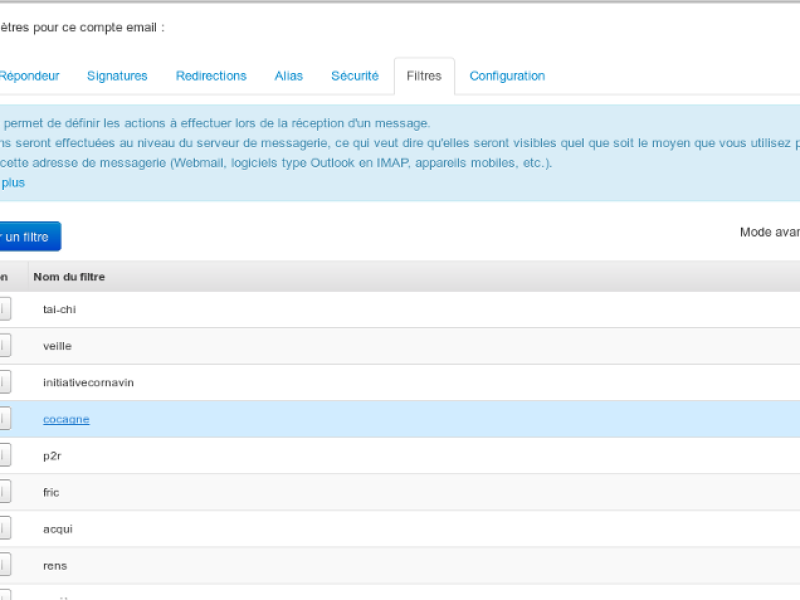
Task: Select the tai-chi filter row
Action: click(400, 310)
